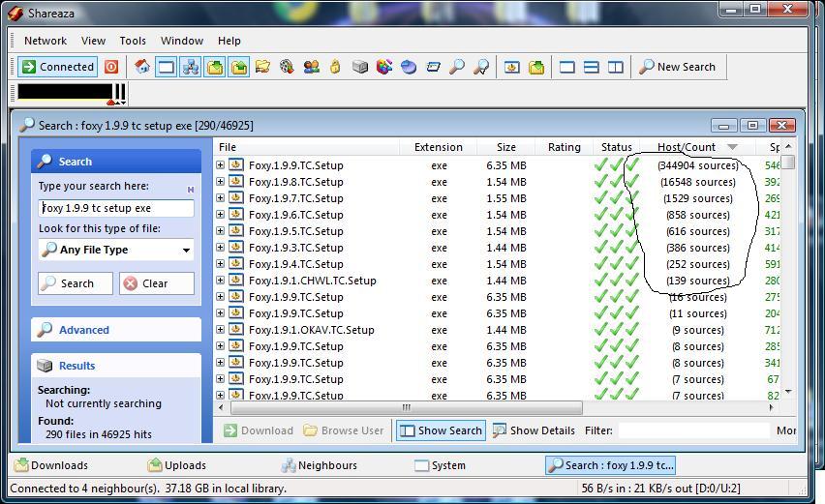Open the Neighbours view from the toolbar icon
The height and width of the screenshot is (504, 825).
190,67
